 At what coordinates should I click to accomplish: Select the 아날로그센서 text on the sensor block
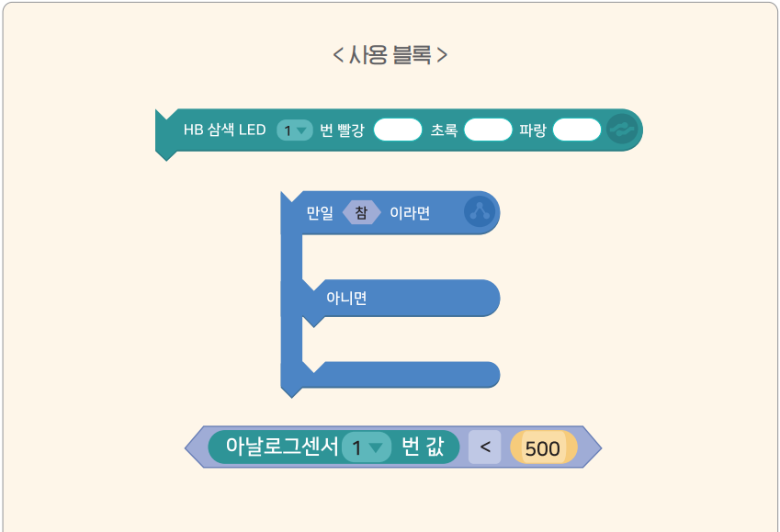click(282, 448)
